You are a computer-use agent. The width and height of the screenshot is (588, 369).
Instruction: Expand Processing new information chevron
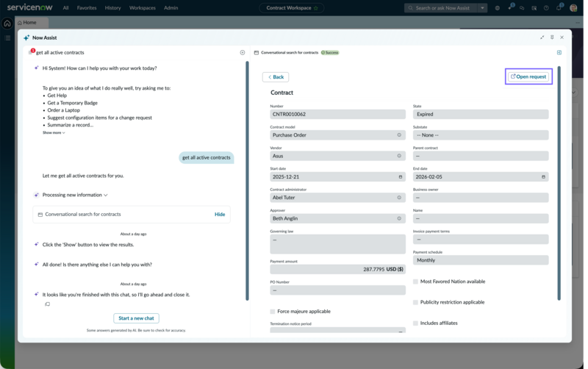point(106,195)
